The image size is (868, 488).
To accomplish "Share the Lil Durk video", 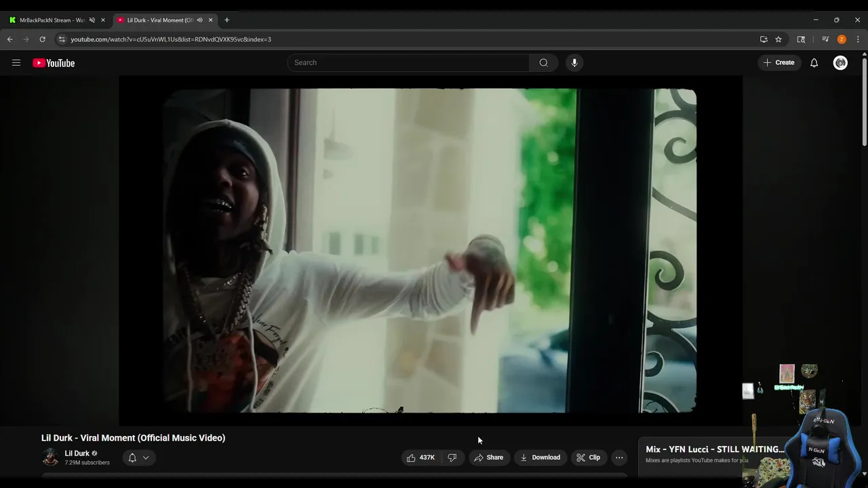I will 489,457.
